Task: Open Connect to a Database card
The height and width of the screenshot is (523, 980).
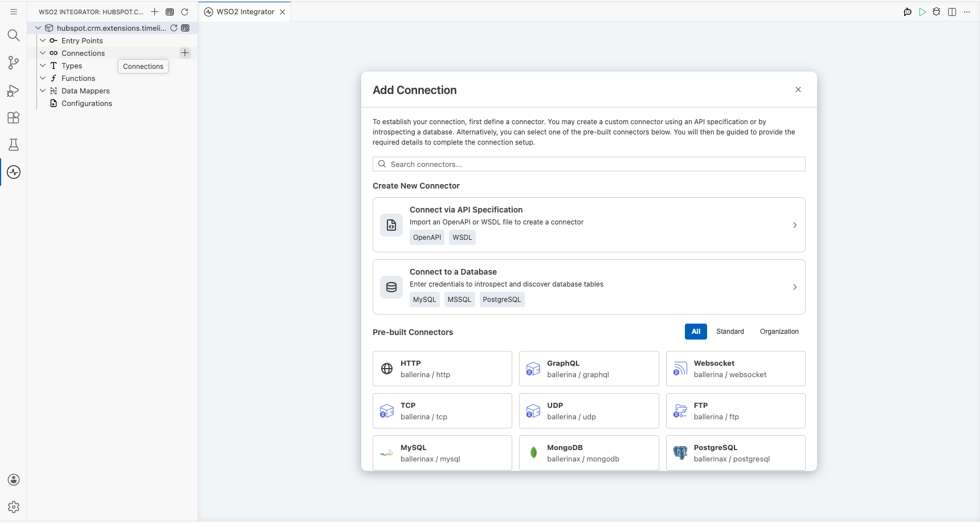Action: pyautogui.click(x=589, y=287)
